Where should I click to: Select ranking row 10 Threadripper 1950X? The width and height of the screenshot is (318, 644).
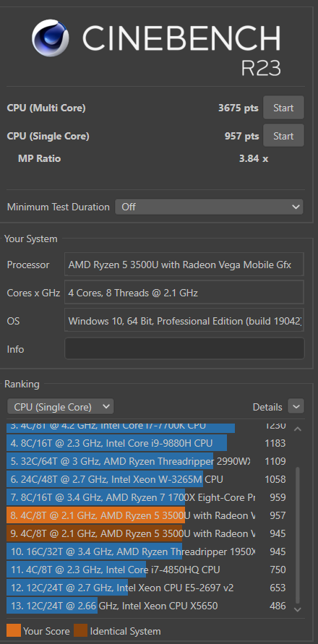click(147, 551)
